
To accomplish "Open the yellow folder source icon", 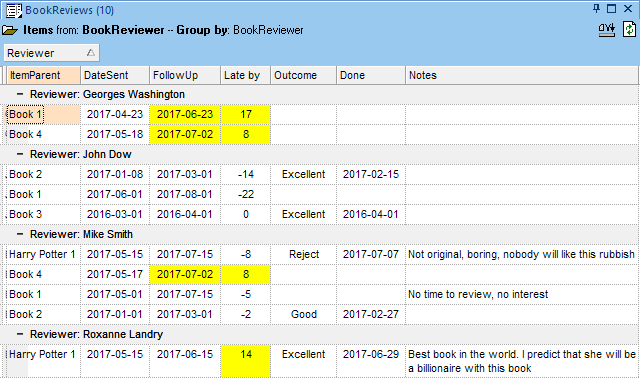I will [x=10, y=30].
